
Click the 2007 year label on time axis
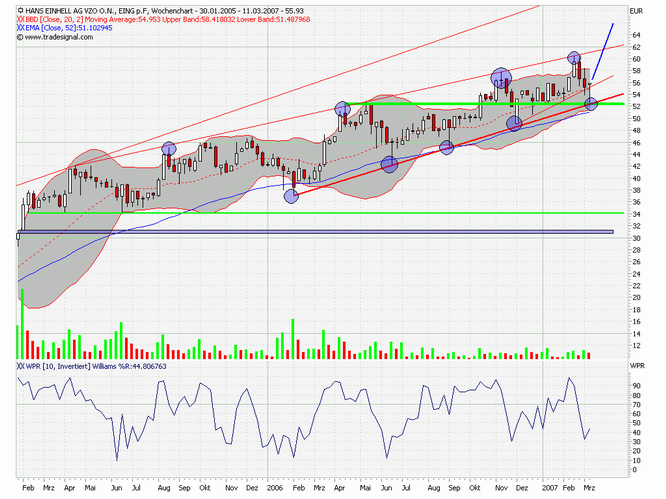[x=548, y=487]
